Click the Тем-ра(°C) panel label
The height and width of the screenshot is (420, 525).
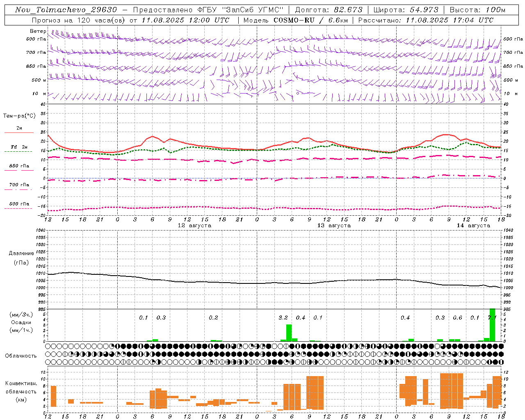[19, 116]
